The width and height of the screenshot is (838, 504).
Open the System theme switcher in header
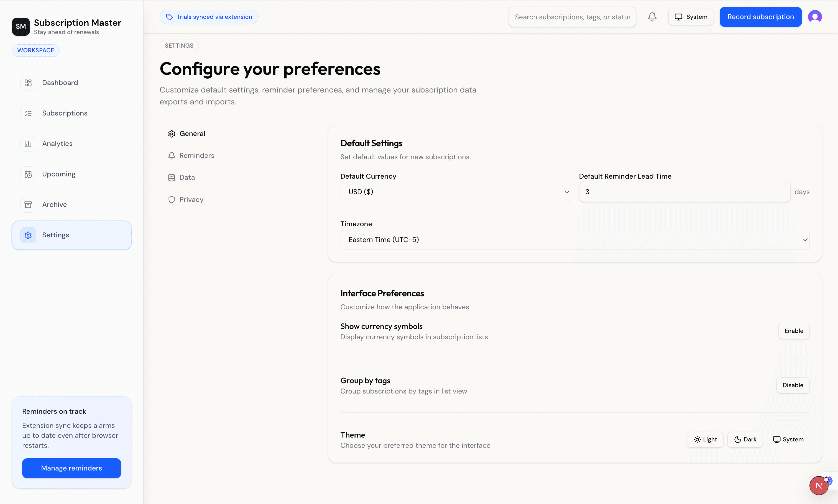click(x=691, y=16)
